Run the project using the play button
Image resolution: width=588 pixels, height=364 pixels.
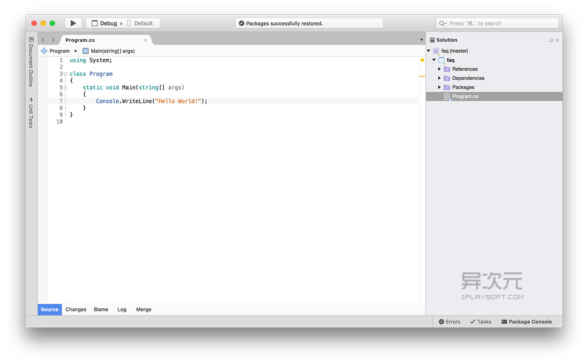pos(73,23)
